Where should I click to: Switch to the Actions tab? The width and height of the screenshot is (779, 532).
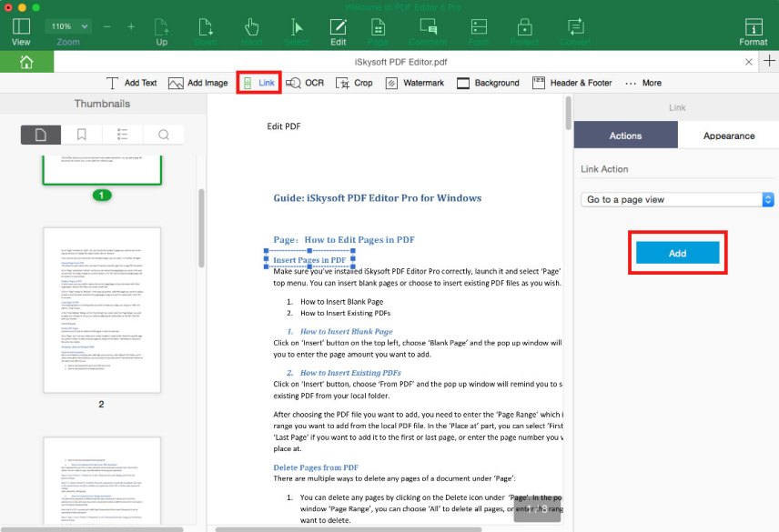625,135
